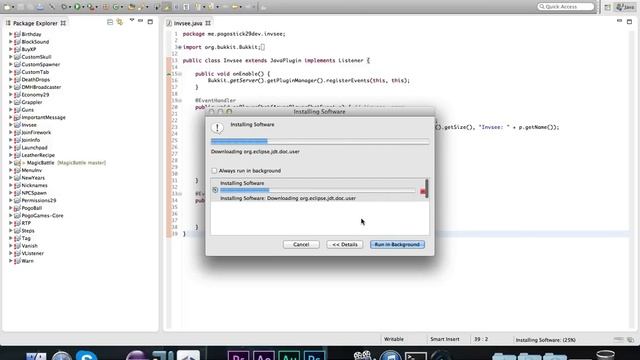Viewport: 640px width, 360px height.
Task: Maximize the Package Explorer view
Action: [150, 21]
